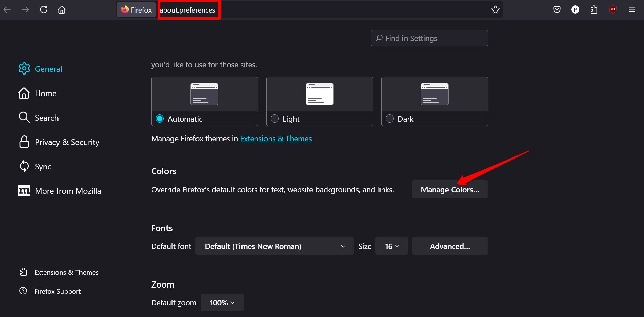Open the Firefox Support link
This screenshot has height=317, width=644.
click(57, 291)
